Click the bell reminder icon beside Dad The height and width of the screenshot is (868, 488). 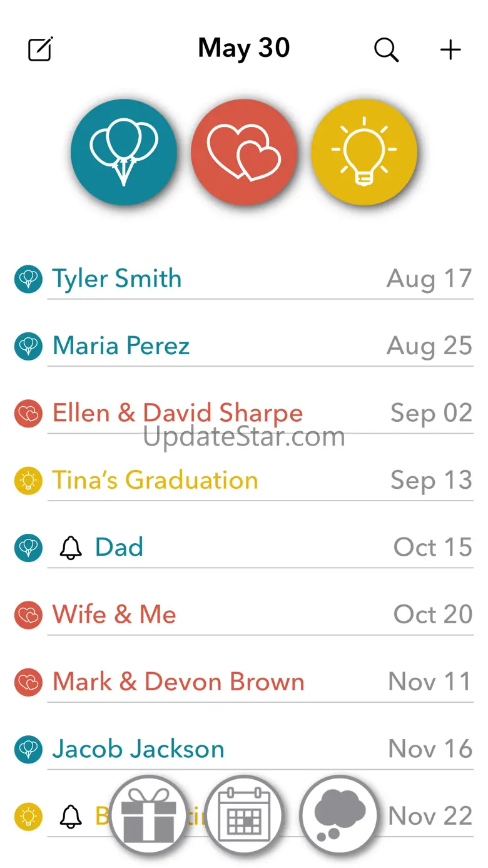(71, 548)
